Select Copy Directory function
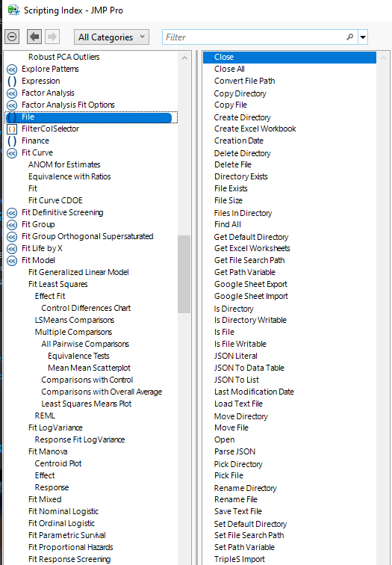The width and height of the screenshot is (392, 565). 240,93
